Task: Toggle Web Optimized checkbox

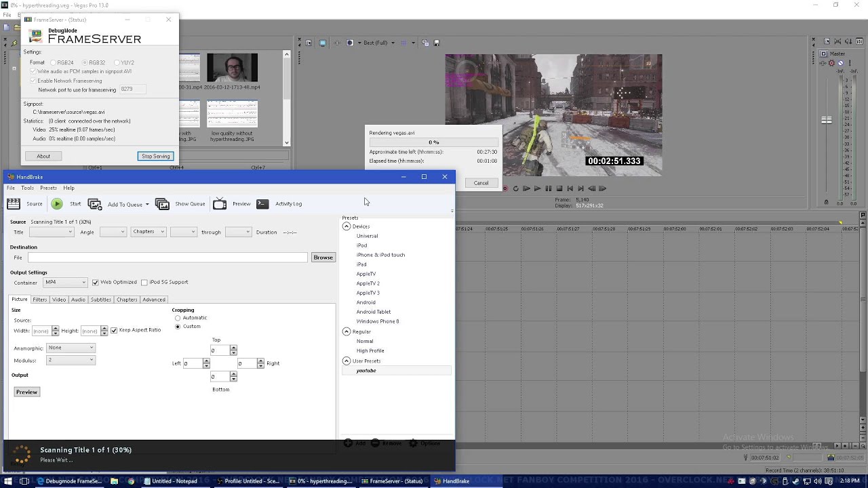Action: (x=95, y=282)
